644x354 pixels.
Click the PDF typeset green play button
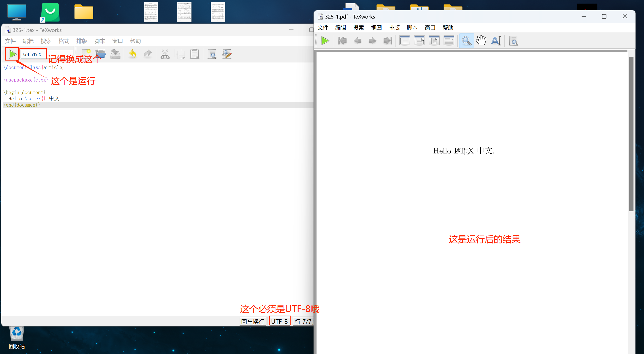(x=325, y=41)
